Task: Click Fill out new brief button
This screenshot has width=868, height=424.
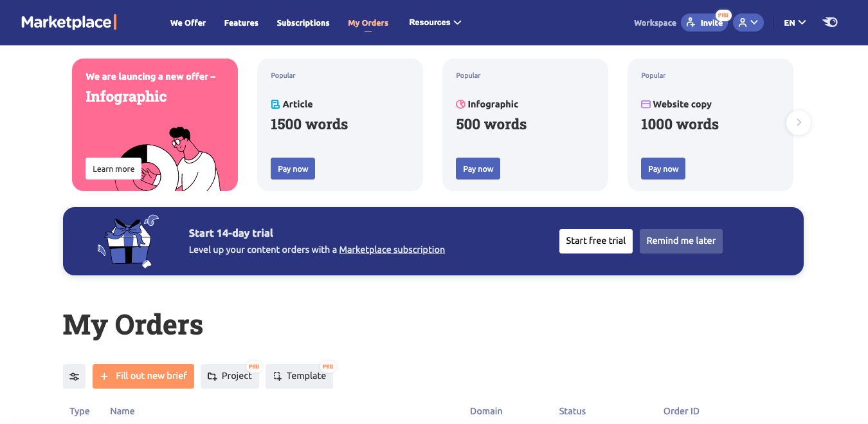Action: coord(143,376)
